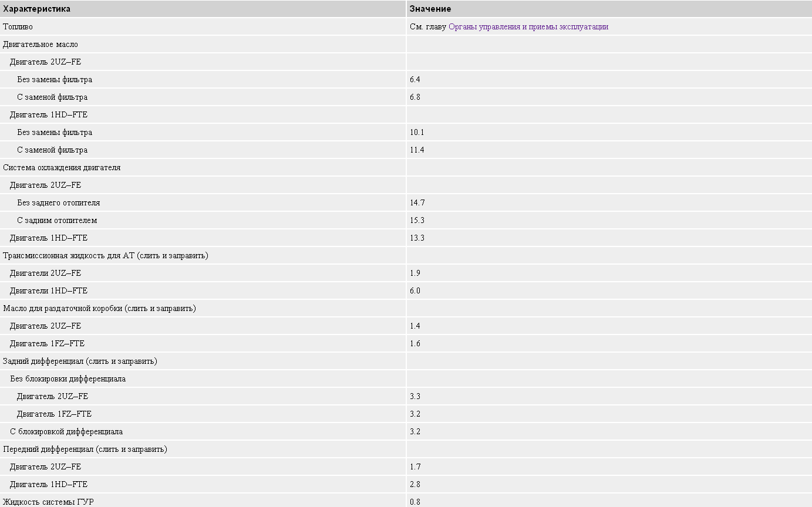Click 3.2 value beside 'Двигатель 1FZ–FTE'
Image resolution: width=812 pixels, height=507 pixels.
coord(415,414)
